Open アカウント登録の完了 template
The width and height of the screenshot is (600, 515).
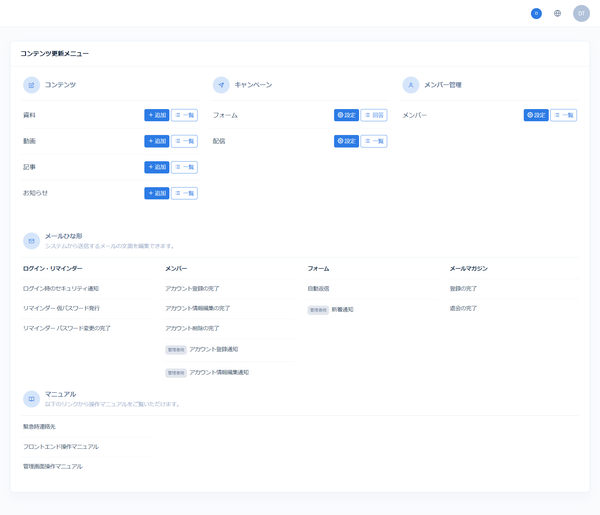192,288
